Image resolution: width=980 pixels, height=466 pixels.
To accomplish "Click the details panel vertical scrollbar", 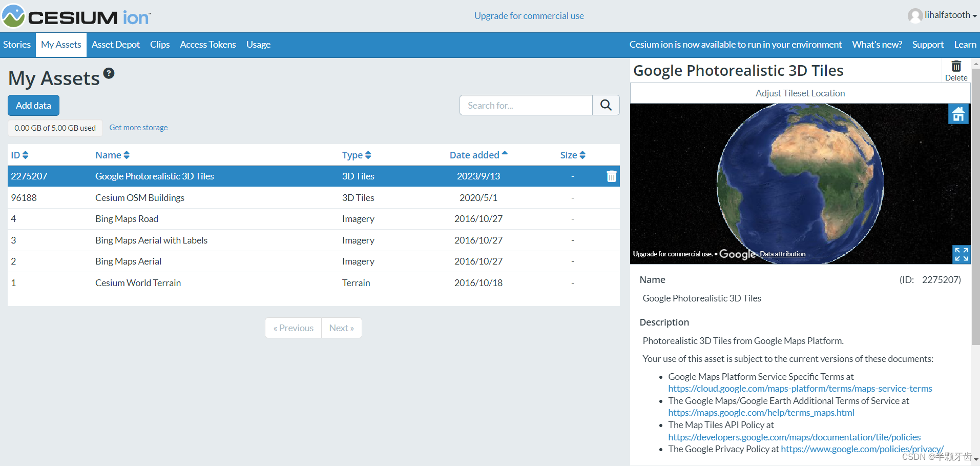I will [x=975, y=207].
